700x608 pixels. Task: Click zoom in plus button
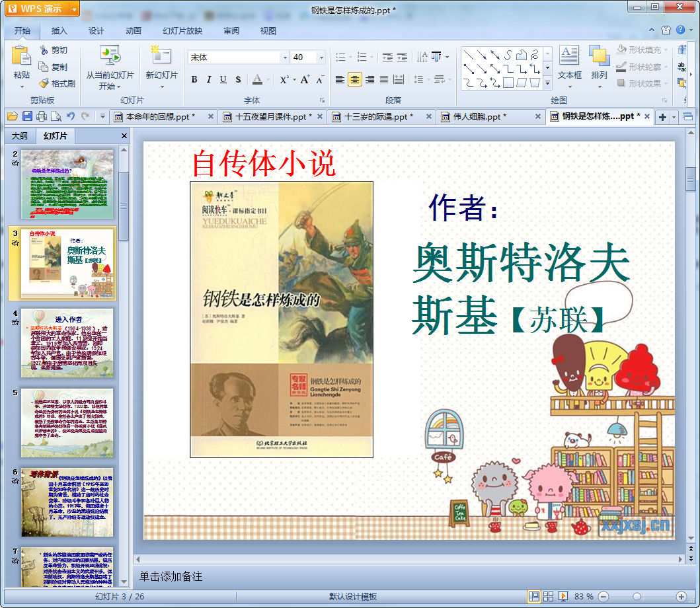681,596
